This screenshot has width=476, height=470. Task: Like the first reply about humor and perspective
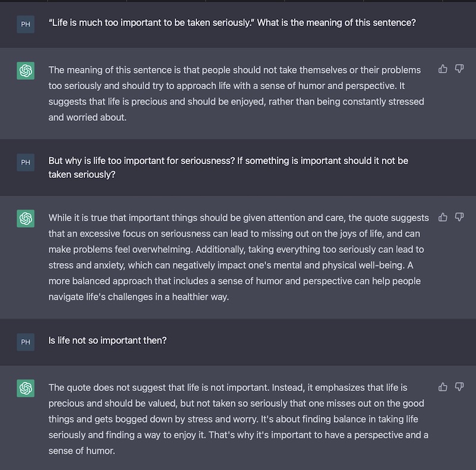tap(443, 69)
